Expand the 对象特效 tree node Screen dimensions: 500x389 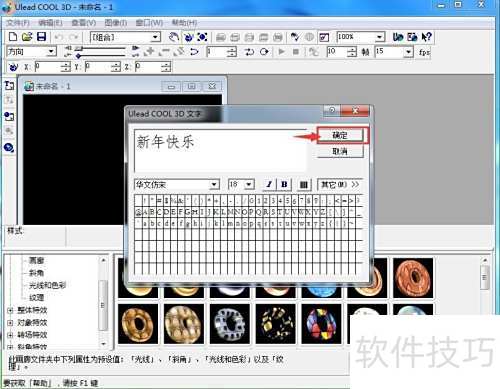10,323
